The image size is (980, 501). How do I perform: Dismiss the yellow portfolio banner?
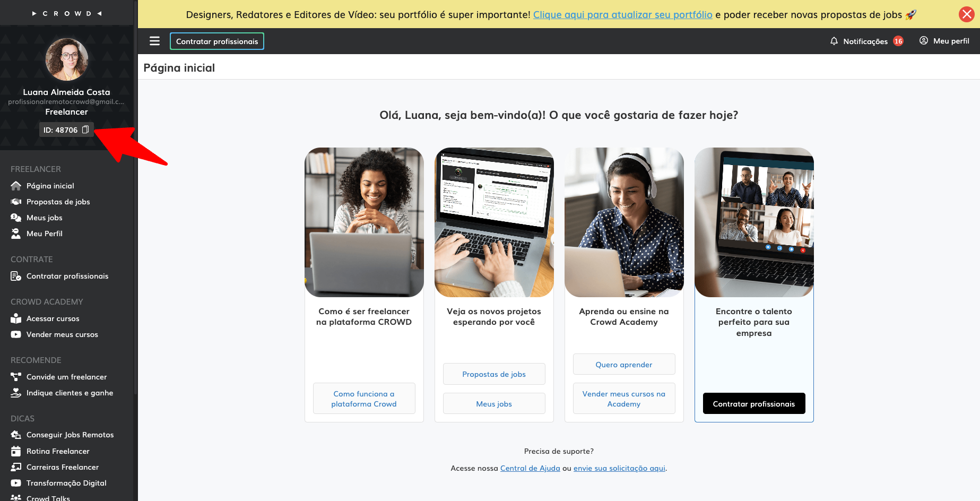tap(967, 14)
